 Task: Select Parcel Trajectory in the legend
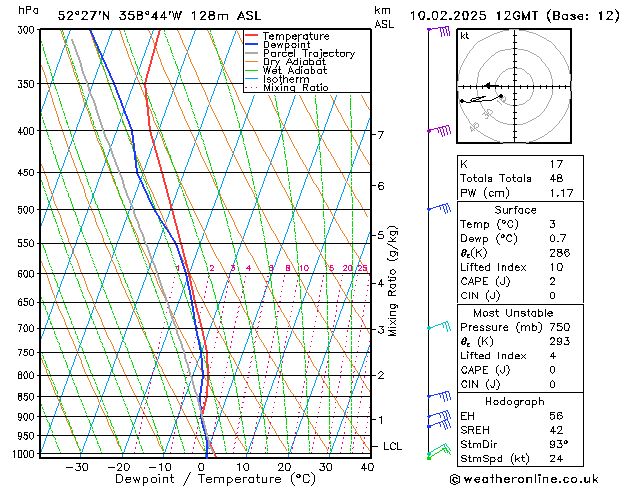pos(307,54)
